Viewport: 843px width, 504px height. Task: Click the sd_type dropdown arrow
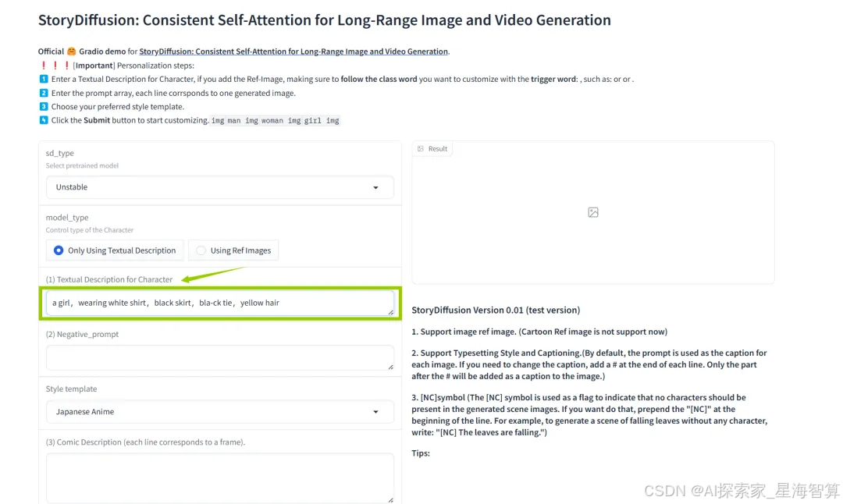pos(375,187)
